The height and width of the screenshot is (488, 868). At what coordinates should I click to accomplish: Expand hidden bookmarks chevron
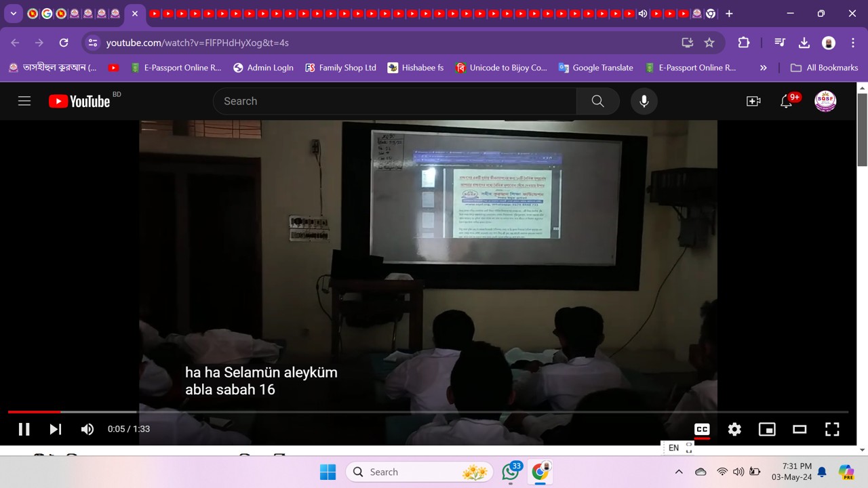(x=763, y=68)
